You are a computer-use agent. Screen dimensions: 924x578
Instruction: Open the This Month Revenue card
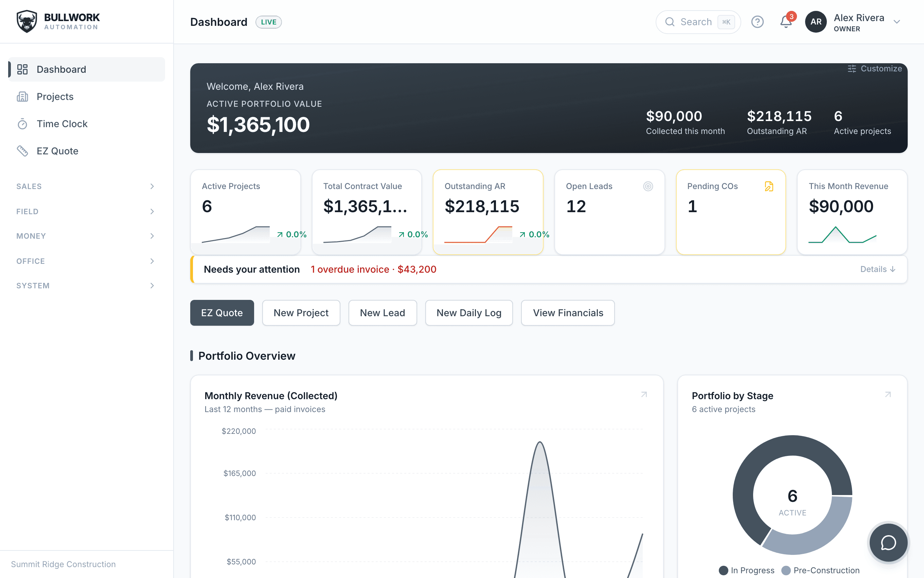pos(852,212)
